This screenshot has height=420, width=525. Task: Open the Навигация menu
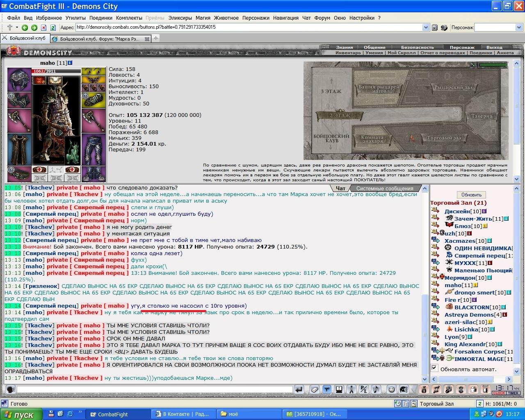click(x=286, y=18)
